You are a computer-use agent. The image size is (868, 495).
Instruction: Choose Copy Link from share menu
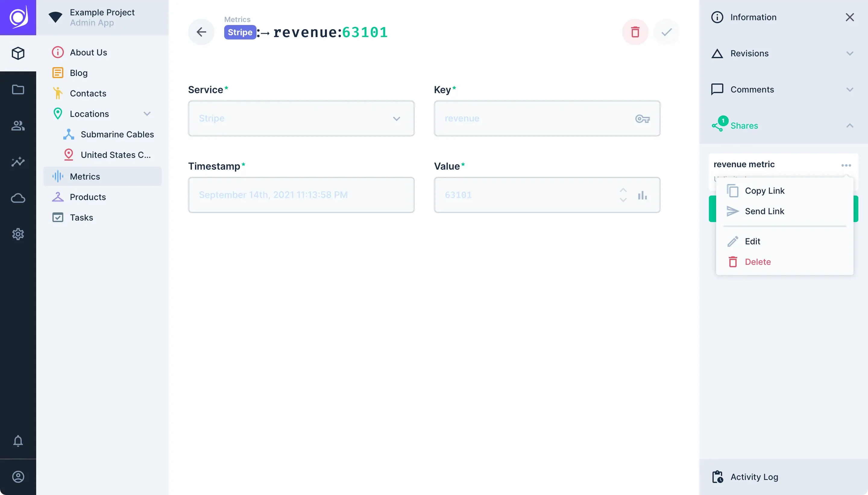[764, 191]
